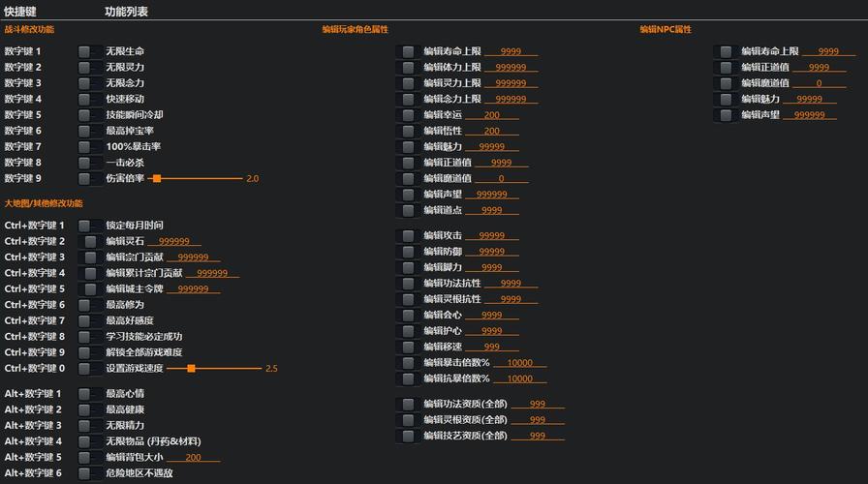Toggle 编辑防御 switch
This screenshot has width=868, height=484.
408,252
